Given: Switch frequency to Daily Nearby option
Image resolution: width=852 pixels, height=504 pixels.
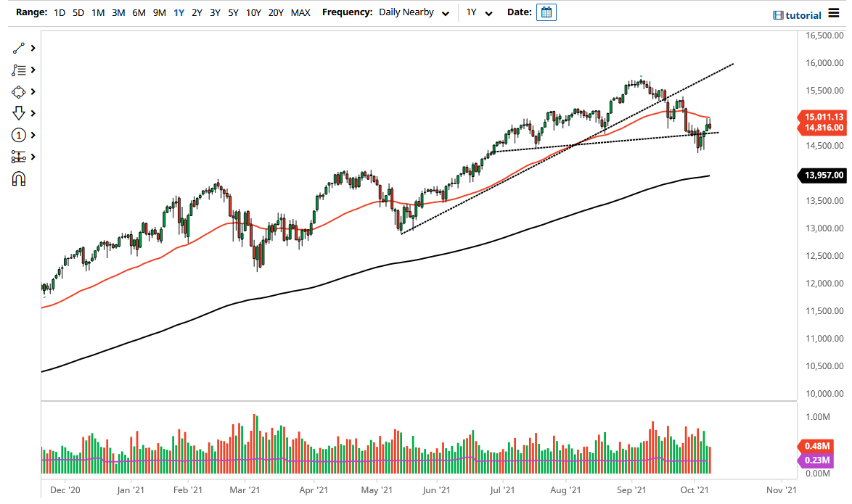Looking at the screenshot, I should 406,12.
